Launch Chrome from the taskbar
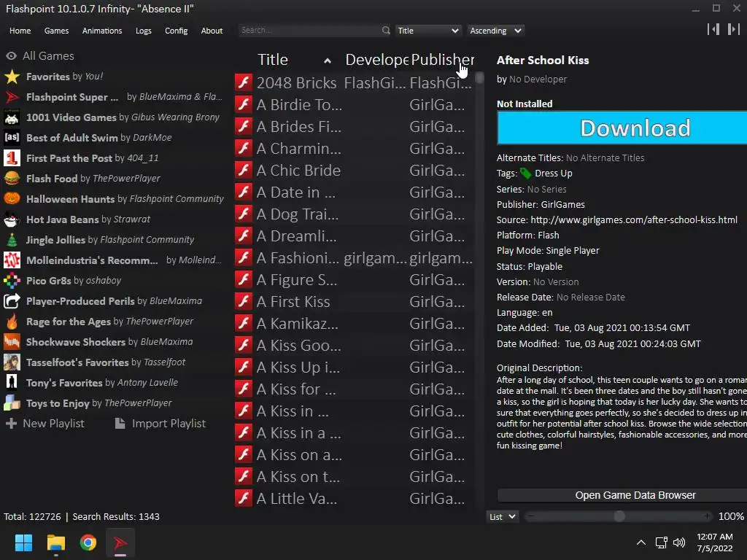 pos(88,542)
